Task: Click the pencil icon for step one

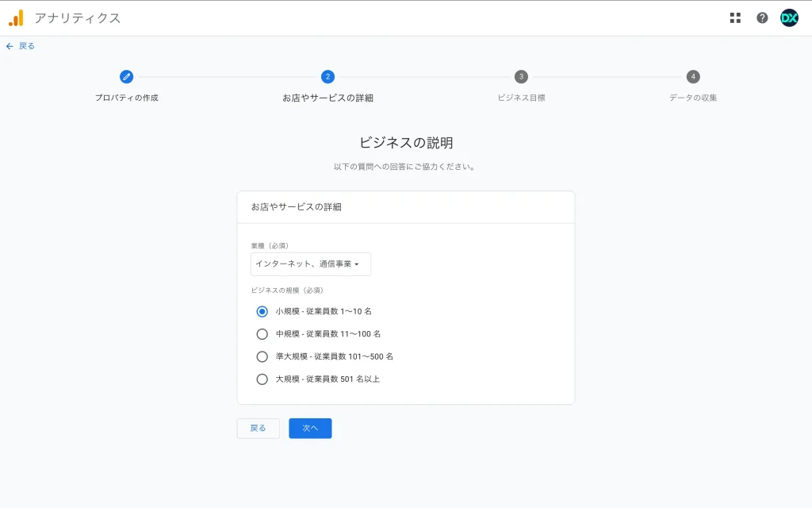Action: 126,77
